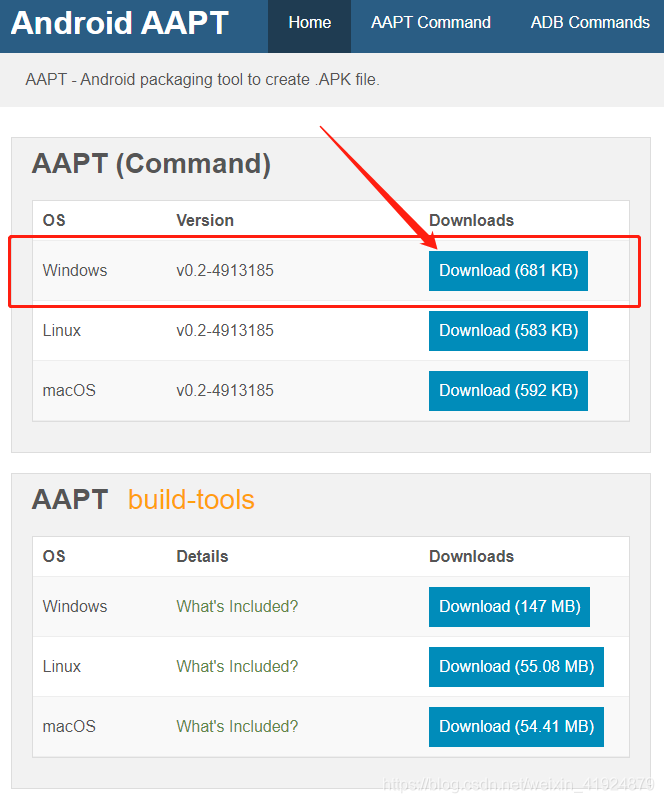Click the Windows OS cell in AAPT Command table
The width and height of the screenshot is (664, 803).
click(75, 270)
